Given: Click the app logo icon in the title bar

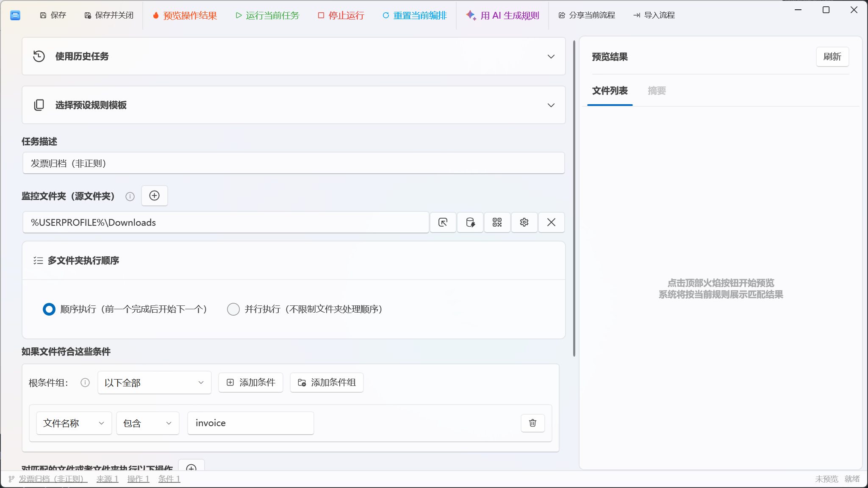Looking at the screenshot, I should point(15,15).
